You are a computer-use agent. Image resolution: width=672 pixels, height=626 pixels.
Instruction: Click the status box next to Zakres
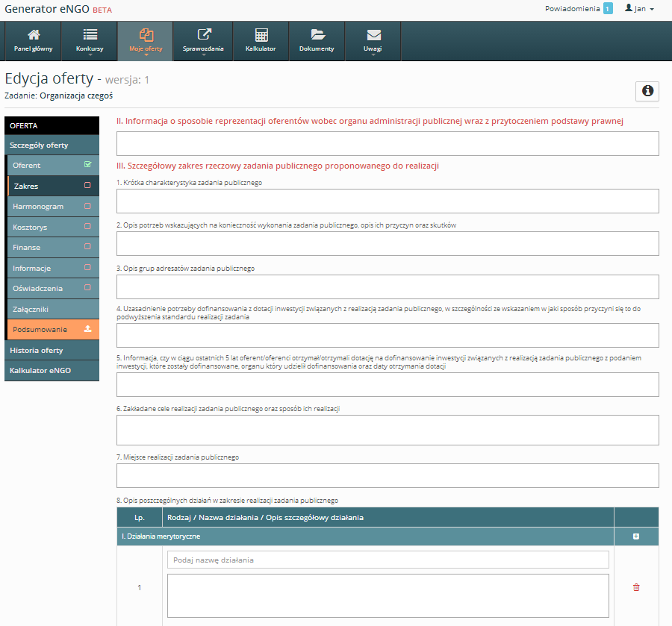coord(87,185)
